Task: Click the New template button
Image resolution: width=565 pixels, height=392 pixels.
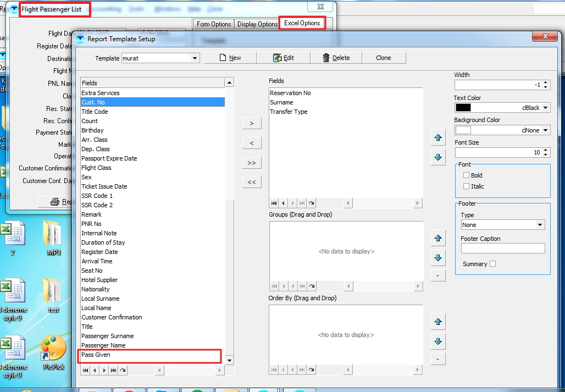Action: coord(230,58)
